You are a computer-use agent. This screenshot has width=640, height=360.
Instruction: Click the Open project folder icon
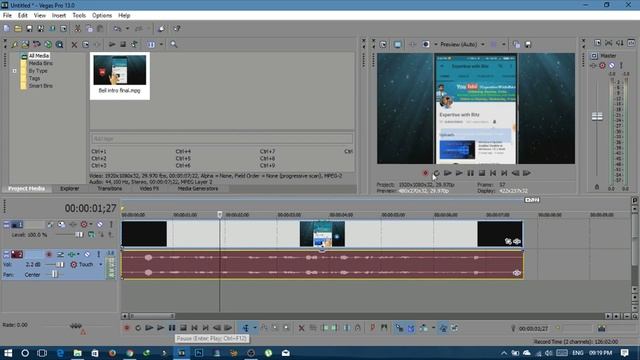pyautogui.click(x=18, y=29)
